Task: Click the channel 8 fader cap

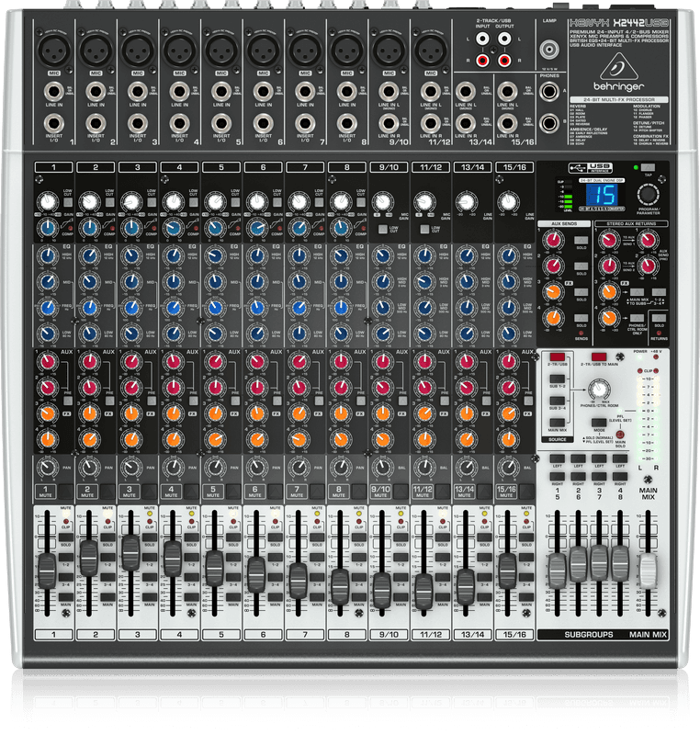Action: click(x=340, y=586)
